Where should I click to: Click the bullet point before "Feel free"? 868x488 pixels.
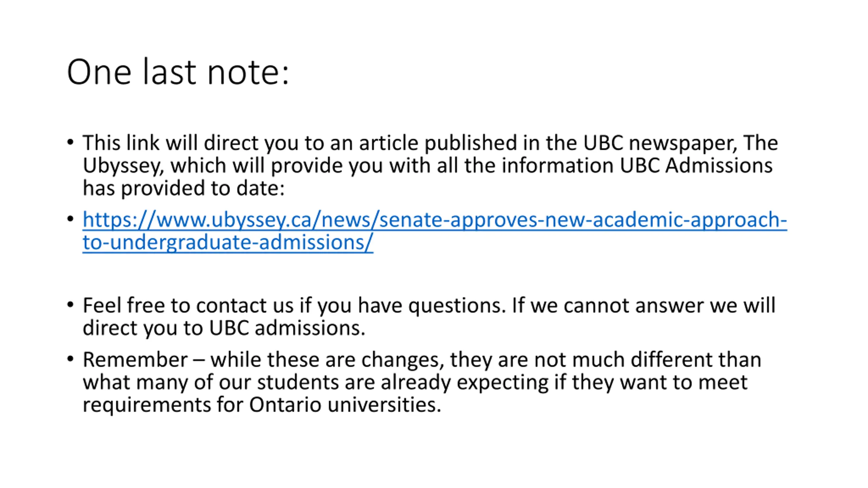point(70,305)
